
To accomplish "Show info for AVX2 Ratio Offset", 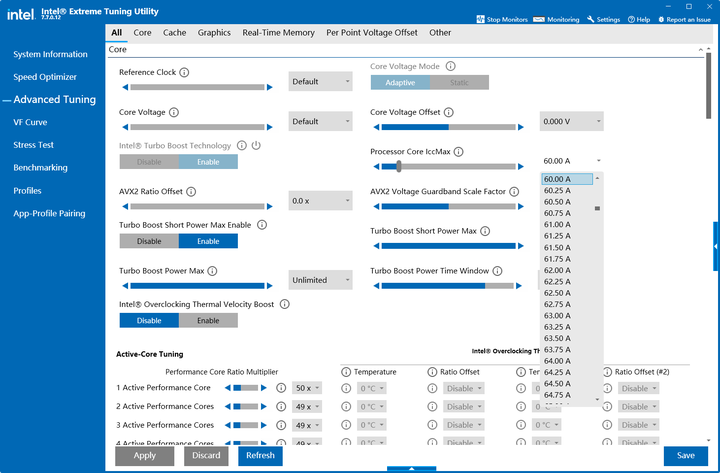I will [191, 191].
